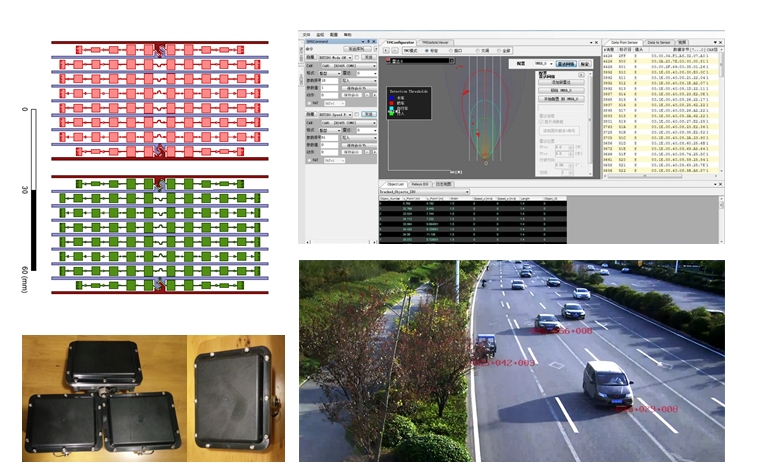Image resolution: width=762 pixels, height=471 pixels.
Task: Select the Object List tab
Action: [394, 184]
